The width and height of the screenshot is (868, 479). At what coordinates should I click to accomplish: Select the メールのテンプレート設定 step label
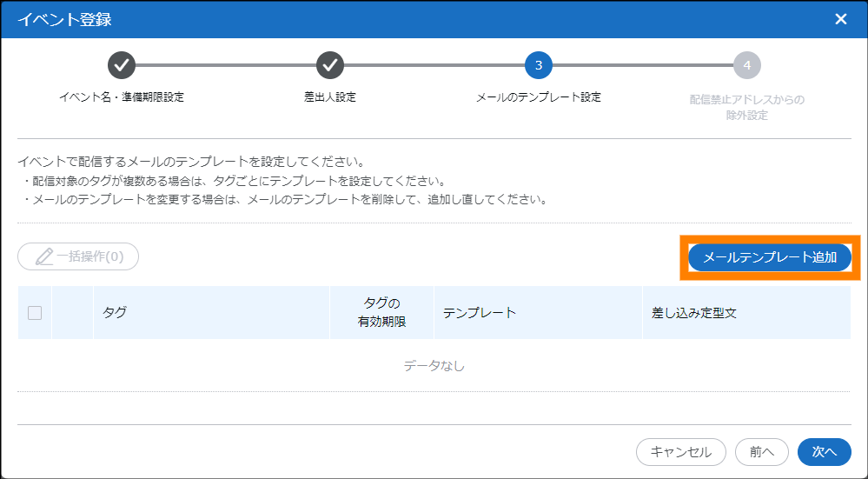[x=539, y=96]
